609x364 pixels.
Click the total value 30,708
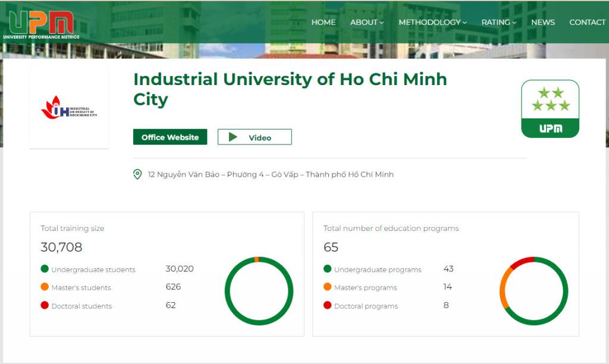coord(61,247)
